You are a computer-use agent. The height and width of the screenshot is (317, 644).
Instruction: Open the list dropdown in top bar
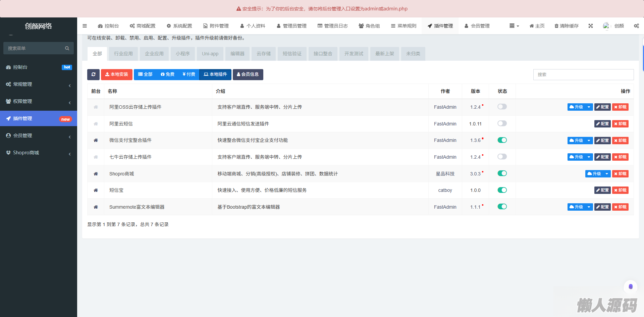coord(514,26)
